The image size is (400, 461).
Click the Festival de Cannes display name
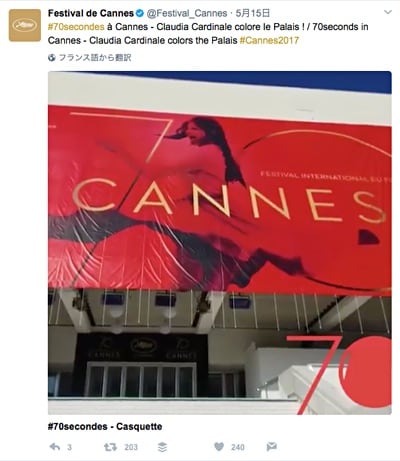tap(91, 13)
